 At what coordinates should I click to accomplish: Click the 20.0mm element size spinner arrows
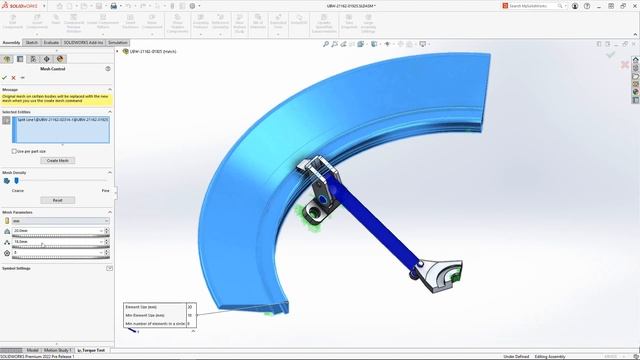point(107,231)
